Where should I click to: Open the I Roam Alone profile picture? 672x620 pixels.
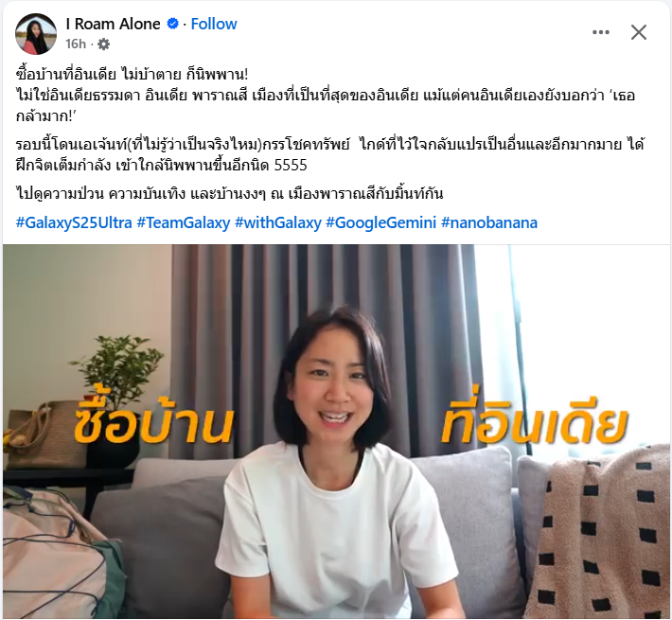pyautogui.click(x=36, y=34)
